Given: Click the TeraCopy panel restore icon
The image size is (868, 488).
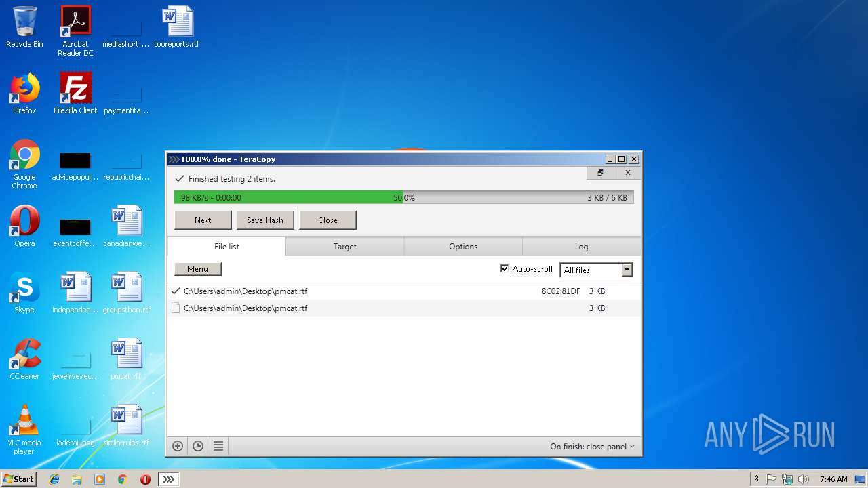Looking at the screenshot, I should coord(600,173).
